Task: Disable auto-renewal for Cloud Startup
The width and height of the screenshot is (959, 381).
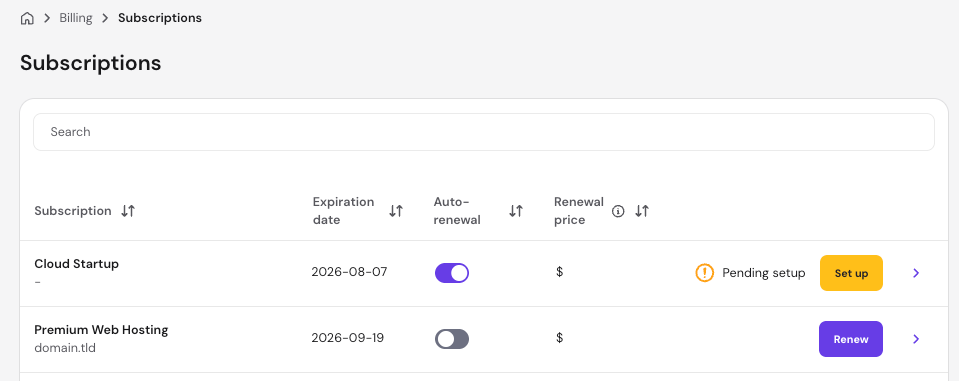Action: [452, 273]
